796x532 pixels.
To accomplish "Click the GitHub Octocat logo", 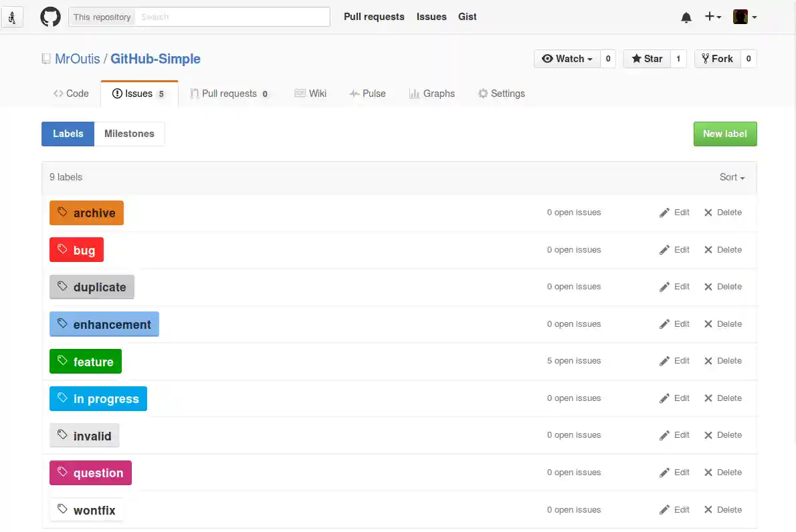I will [x=50, y=17].
